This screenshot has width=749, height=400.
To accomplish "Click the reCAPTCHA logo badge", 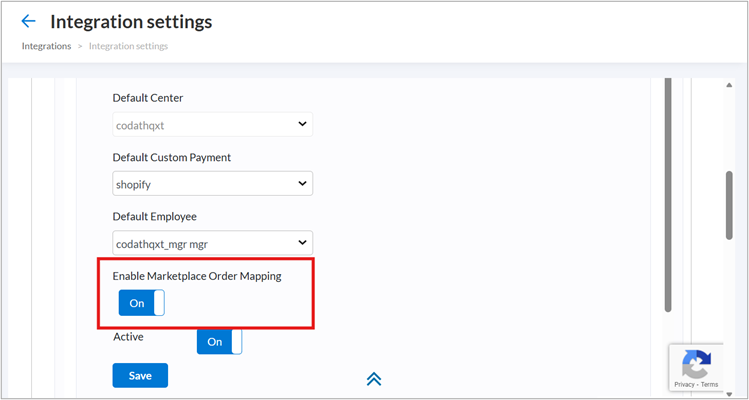I will 695,363.
